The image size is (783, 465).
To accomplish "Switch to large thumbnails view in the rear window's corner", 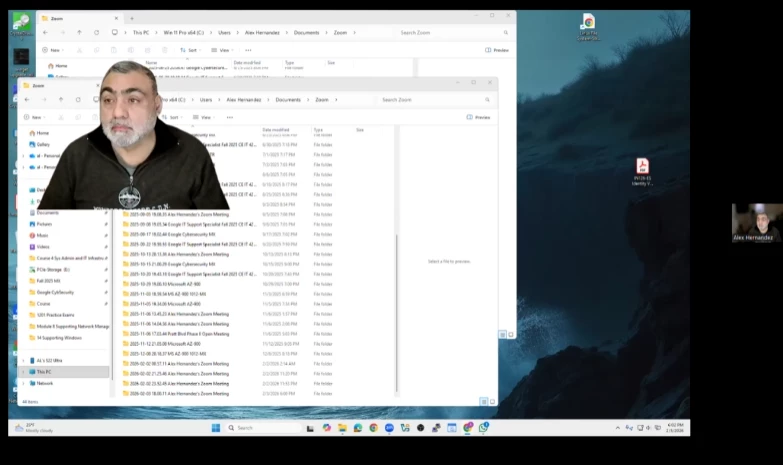I will tap(511, 335).
